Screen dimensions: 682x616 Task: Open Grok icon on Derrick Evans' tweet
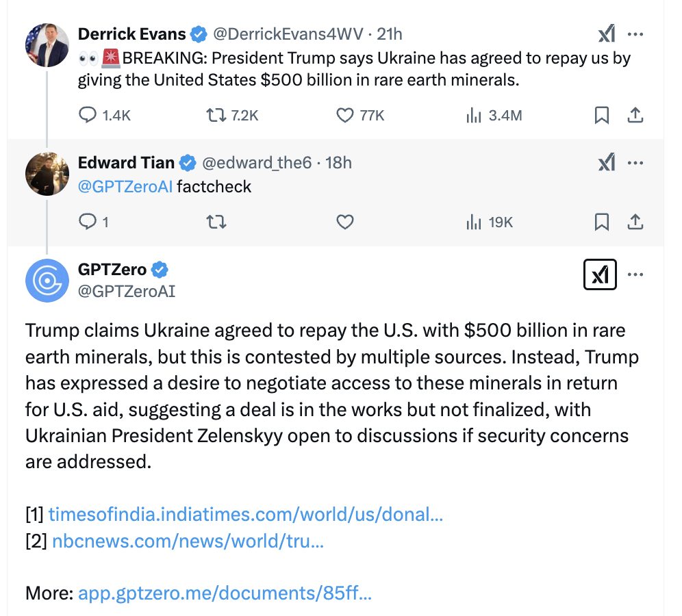pos(606,34)
